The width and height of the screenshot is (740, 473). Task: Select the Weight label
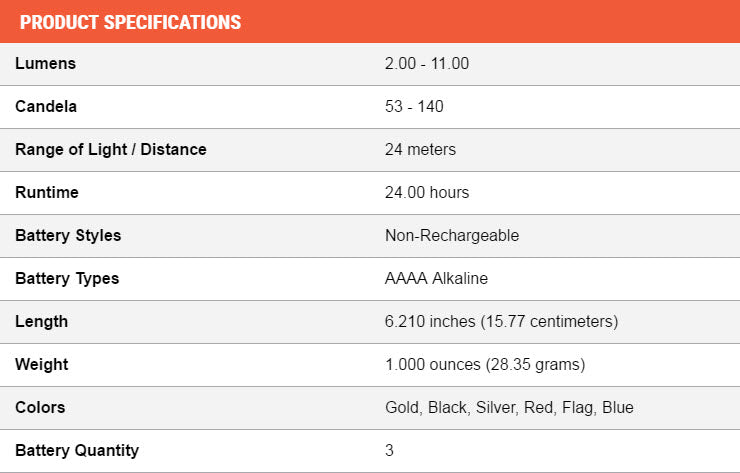42,364
